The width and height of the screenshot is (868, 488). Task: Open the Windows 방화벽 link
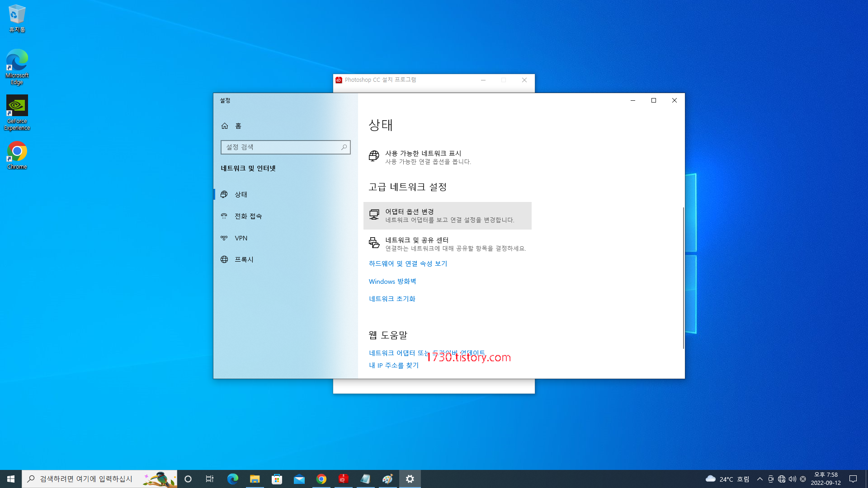(392, 282)
